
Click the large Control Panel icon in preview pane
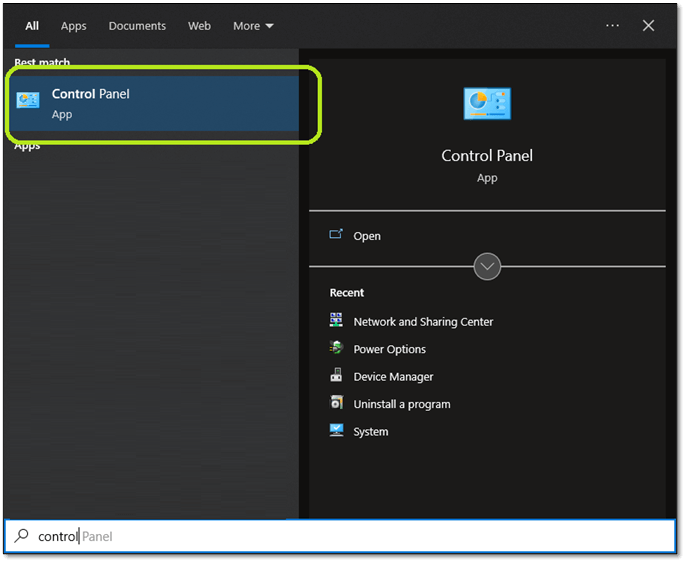pyautogui.click(x=487, y=104)
